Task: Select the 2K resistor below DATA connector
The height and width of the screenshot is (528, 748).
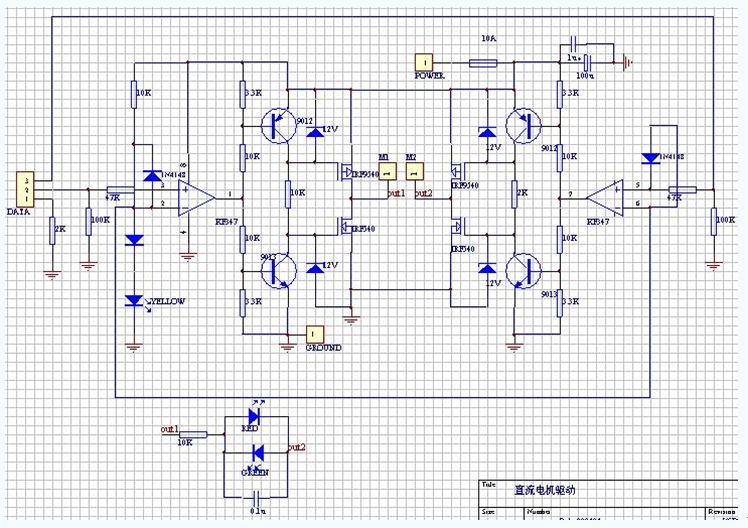Action: click(x=53, y=231)
